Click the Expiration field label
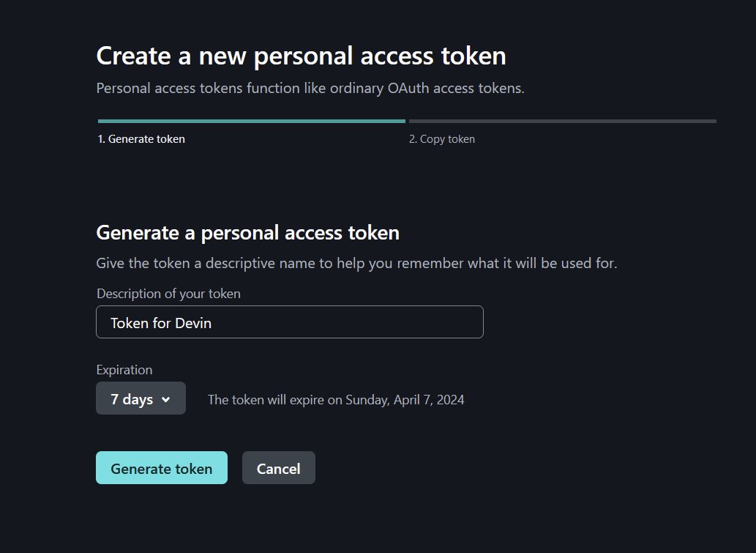The height and width of the screenshot is (553, 756). click(x=124, y=370)
